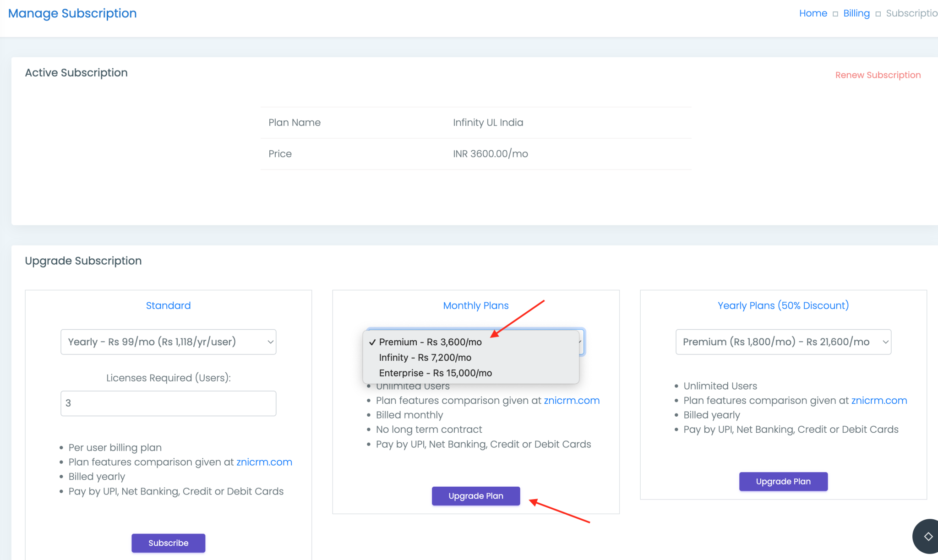Open znicrm.com link in Yearly Plans column
Screen dimensions: 938x560
pyautogui.click(x=879, y=400)
